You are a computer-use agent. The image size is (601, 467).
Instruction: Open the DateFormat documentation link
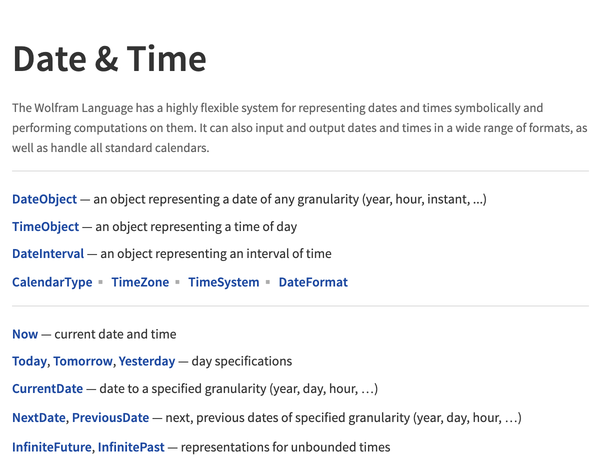313,282
